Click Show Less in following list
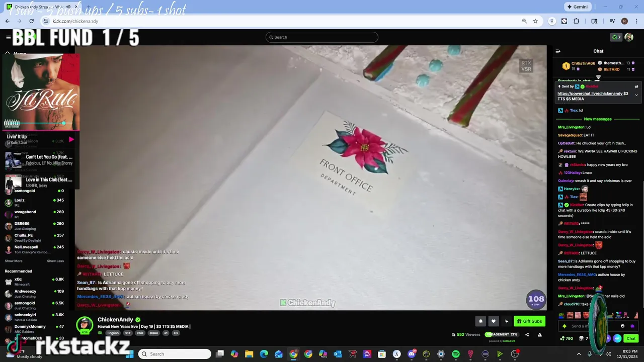Viewport: 644px width, 362px height. (x=55, y=261)
